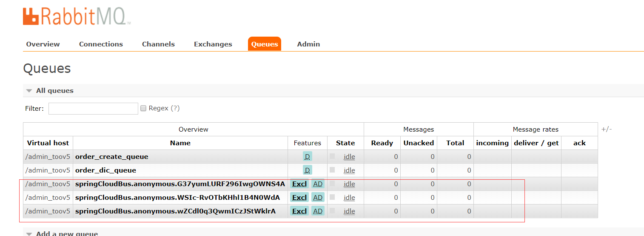Click the state indicator square on the G37yumLURF296IwgOWNS4A row
The image size is (644, 236).
coord(332,184)
